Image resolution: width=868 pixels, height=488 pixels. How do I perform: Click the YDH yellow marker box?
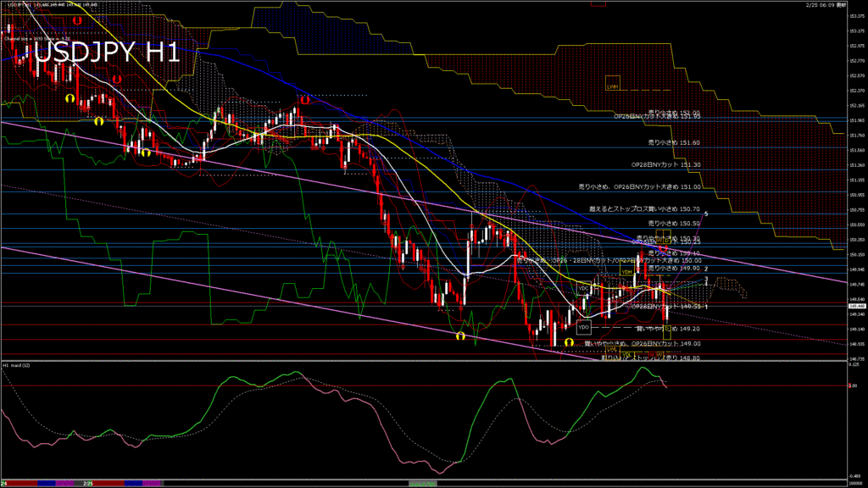pos(626,272)
